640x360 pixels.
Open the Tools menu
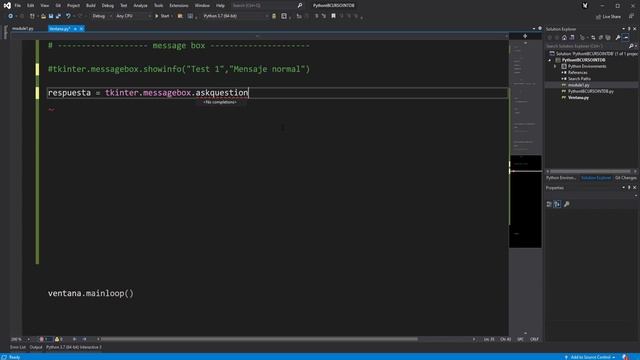tap(158, 6)
